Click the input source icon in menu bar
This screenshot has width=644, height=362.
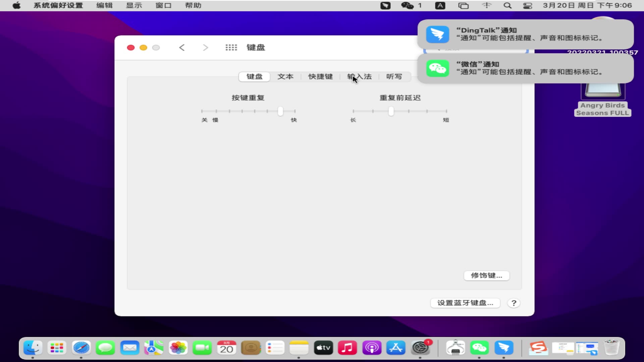pos(440,5)
